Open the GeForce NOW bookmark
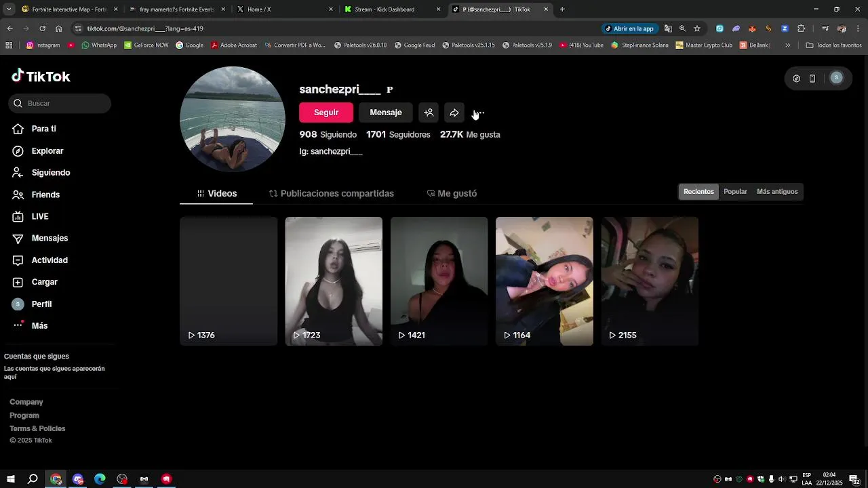 146,45
